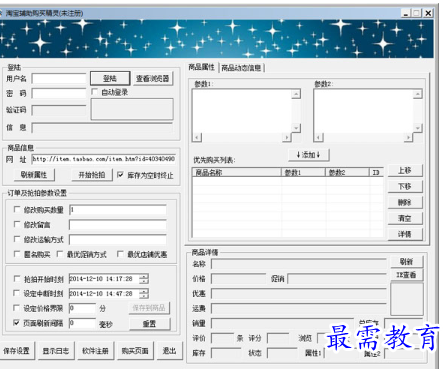Screen dimensions: 448x369
Task: Click 参数2 list scroll-down arrow
Action: point(417,128)
